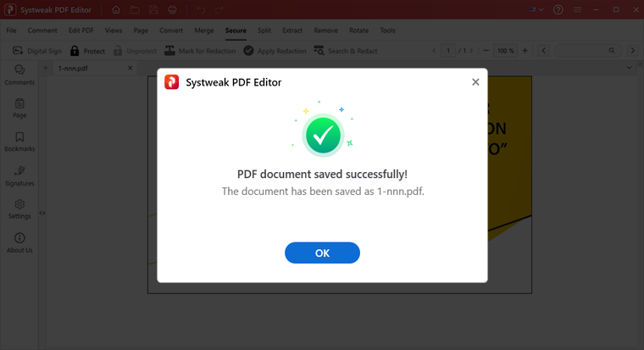This screenshot has height=350, width=644.
Task: Open the Merge tab
Action: click(x=204, y=31)
